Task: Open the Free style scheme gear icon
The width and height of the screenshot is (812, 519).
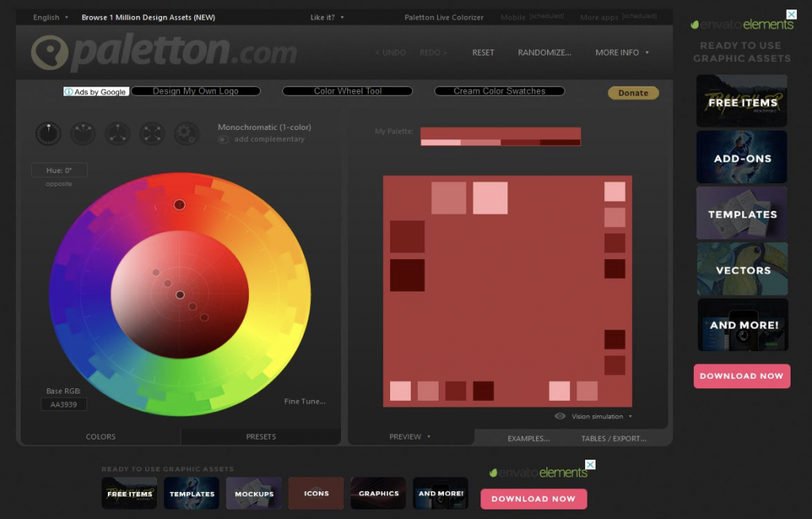Action: tap(187, 133)
